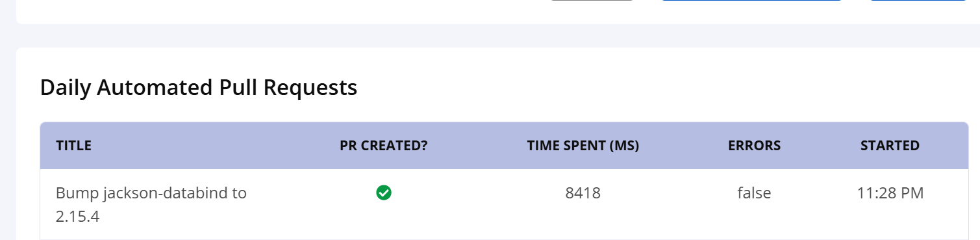Sort by the ERRORS column header

[x=754, y=146]
